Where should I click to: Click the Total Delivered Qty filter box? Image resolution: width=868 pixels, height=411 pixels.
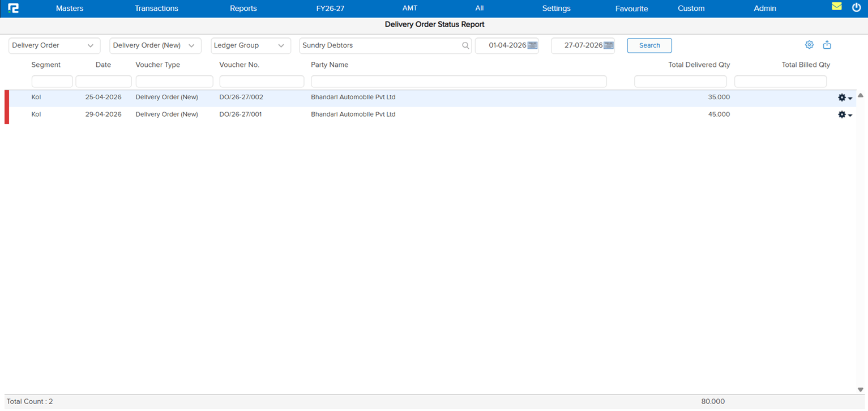pyautogui.click(x=681, y=82)
